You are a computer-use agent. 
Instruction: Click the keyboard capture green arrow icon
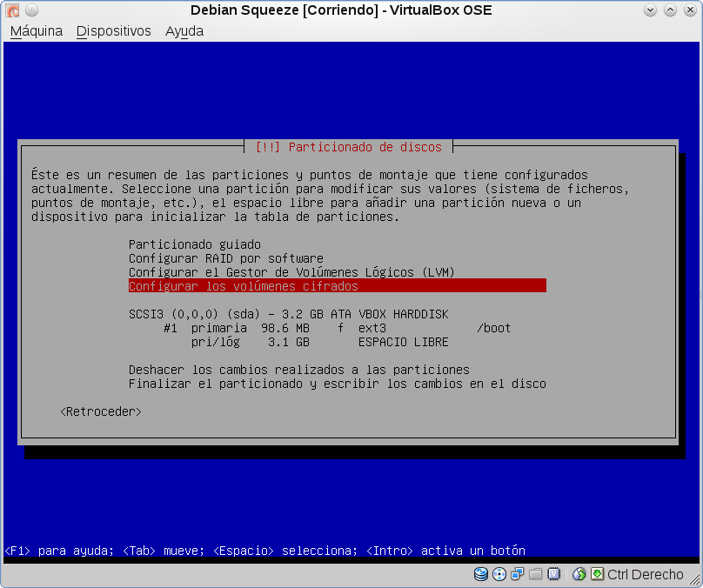pyautogui.click(x=597, y=574)
